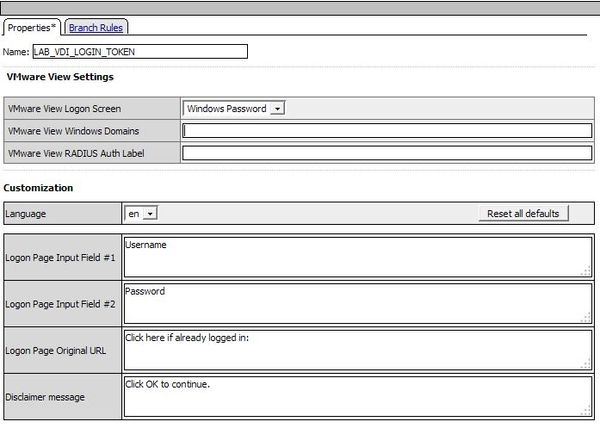This screenshot has height=429, width=600.
Task: Click the VMware View Windows Domains label
Action: pyautogui.click(x=73, y=131)
